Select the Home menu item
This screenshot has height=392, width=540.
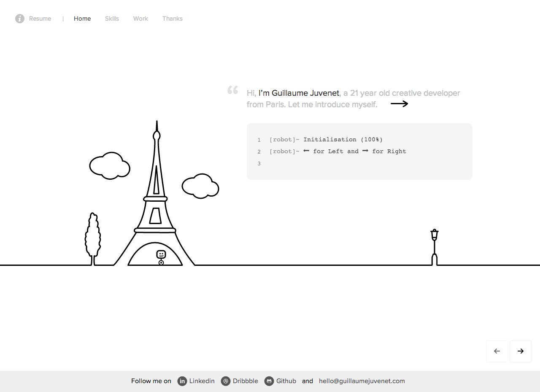tap(82, 19)
